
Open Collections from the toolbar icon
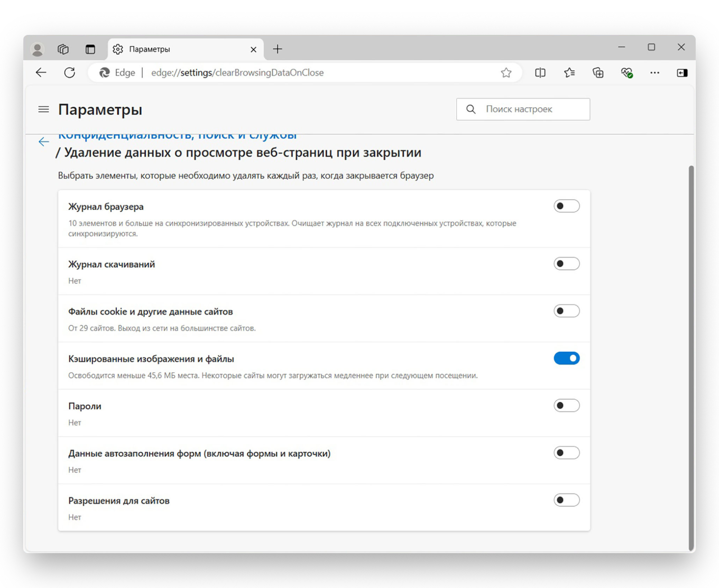pyautogui.click(x=597, y=72)
